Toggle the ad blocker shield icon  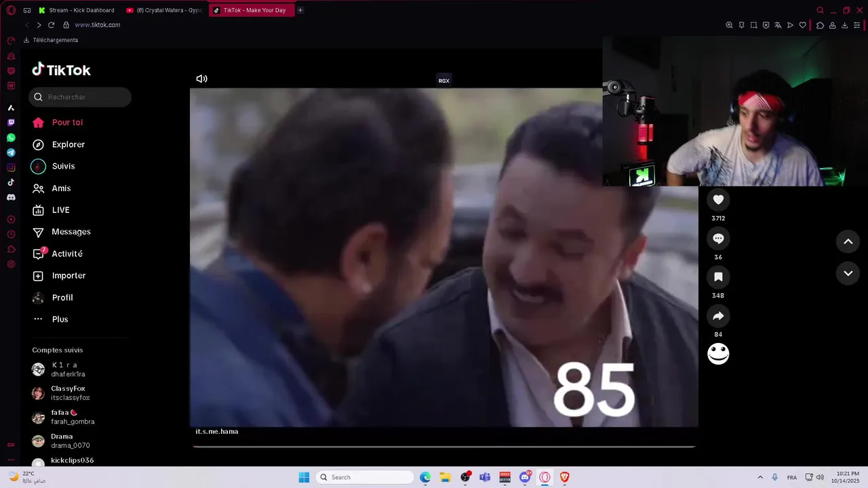tap(766, 25)
